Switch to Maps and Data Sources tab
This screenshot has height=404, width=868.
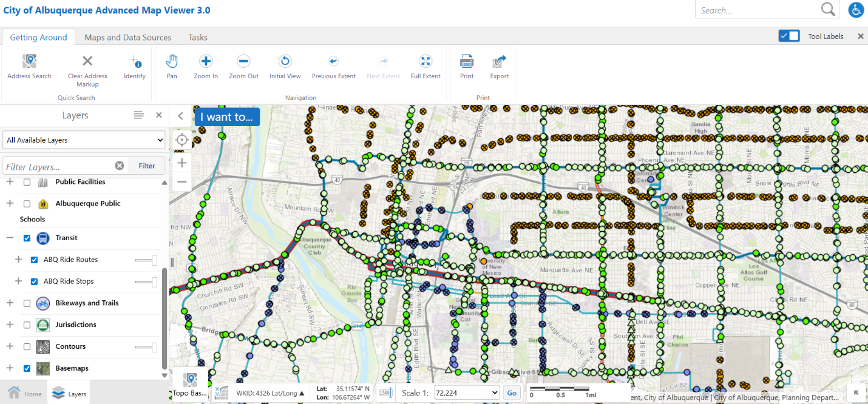coord(127,38)
